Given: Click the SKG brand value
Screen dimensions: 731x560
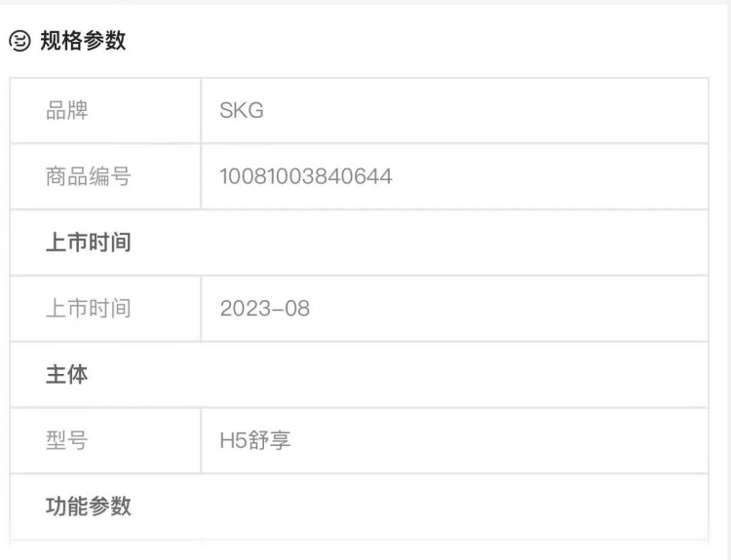Looking at the screenshot, I should click(242, 111).
